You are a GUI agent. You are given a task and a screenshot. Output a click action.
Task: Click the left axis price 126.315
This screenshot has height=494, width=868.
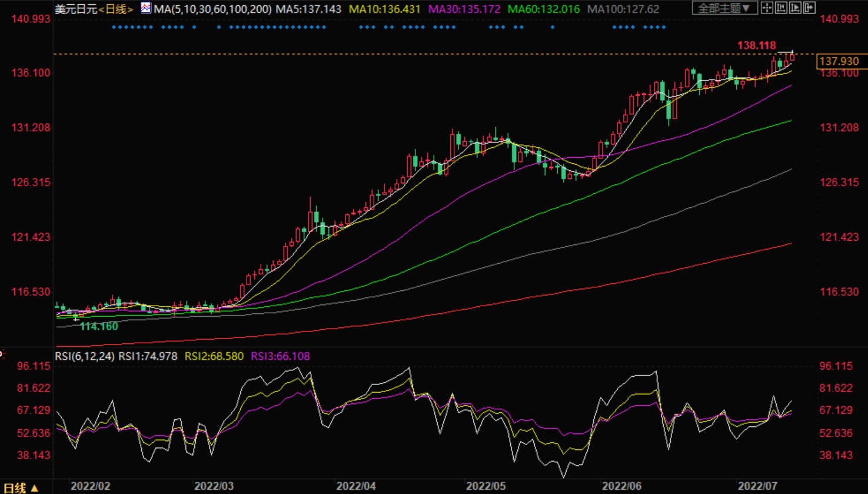(x=31, y=183)
